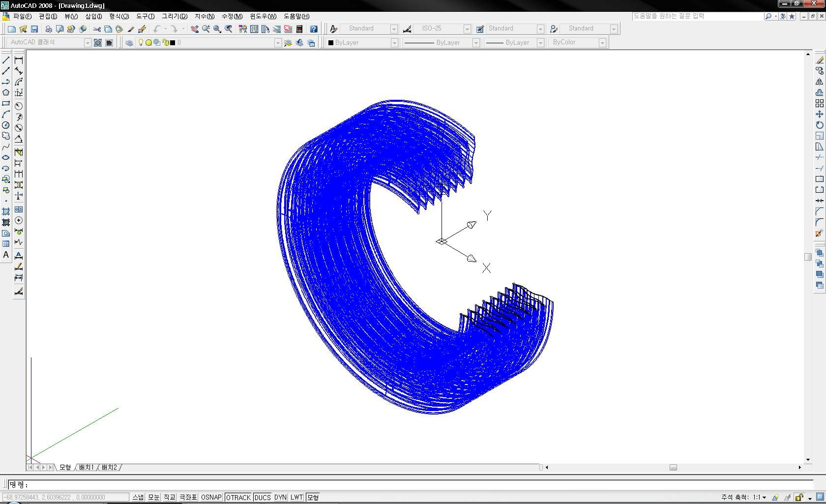The image size is (826, 504).
Task: Open the Standard text style dropdown
Action: point(394,29)
